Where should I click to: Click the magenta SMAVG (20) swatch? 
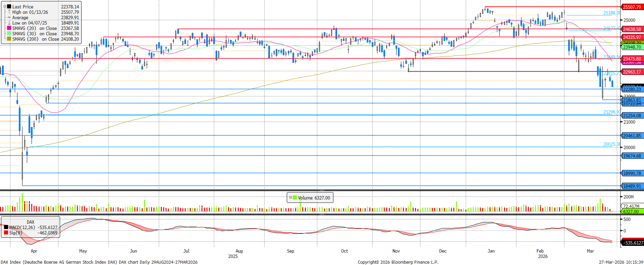9,28
